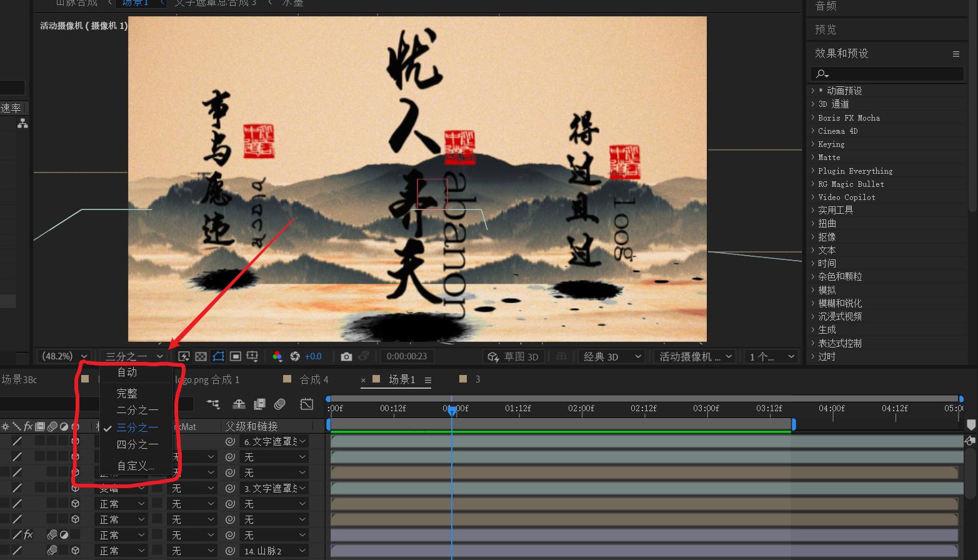
Task: Switch to the 水墨 tab
Action: (x=291, y=3)
